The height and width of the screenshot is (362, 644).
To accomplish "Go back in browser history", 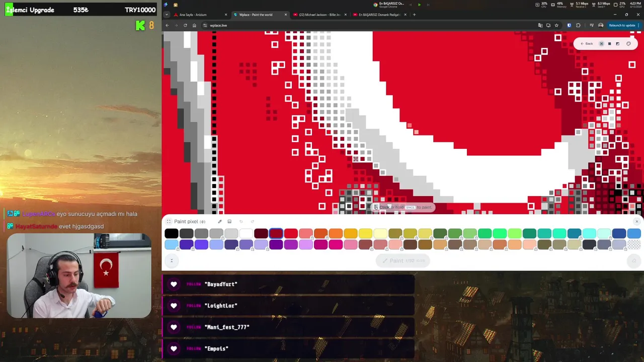I will pyautogui.click(x=167, y=25).
